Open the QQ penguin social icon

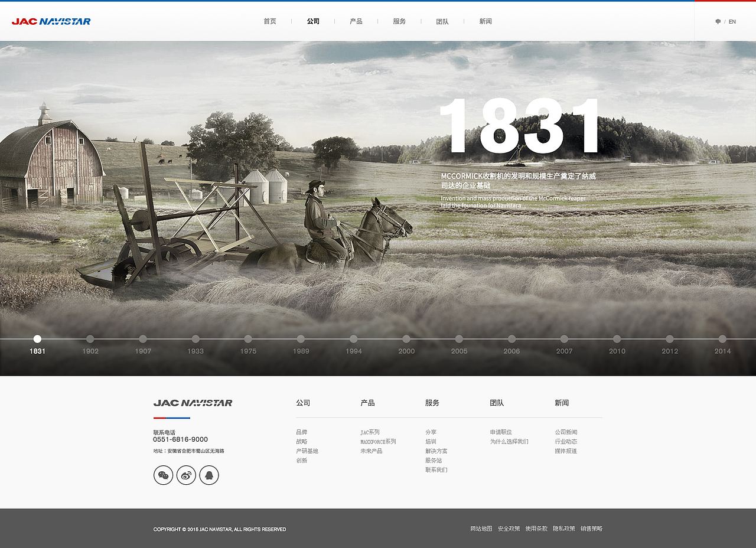click(x=209, y=475)
